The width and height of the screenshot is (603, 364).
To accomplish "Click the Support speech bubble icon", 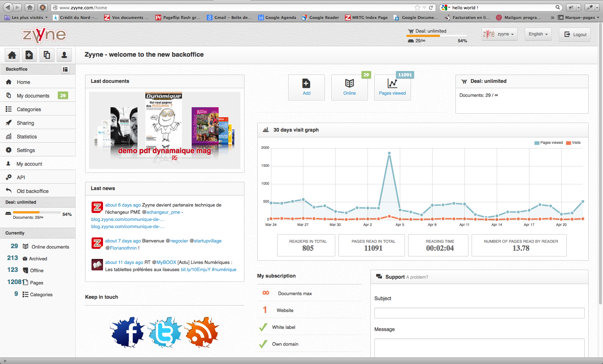I will click(x=379, y=276).
